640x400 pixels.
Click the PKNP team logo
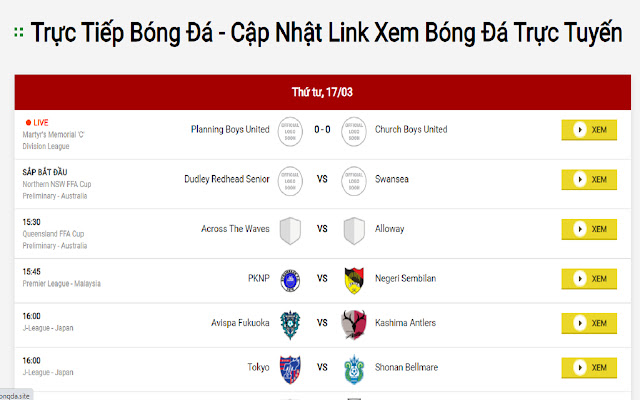[290, 278]
